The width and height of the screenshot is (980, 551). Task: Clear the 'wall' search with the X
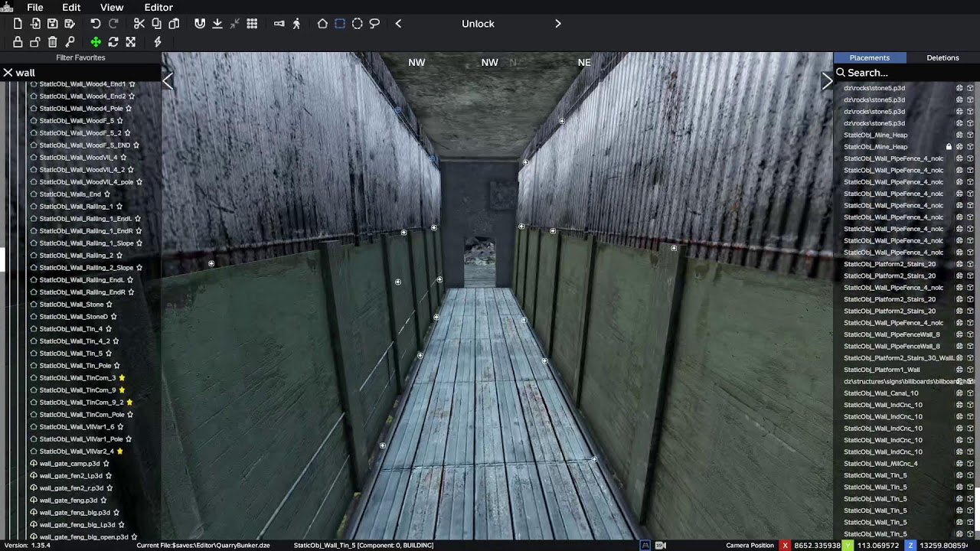[8, 73]
